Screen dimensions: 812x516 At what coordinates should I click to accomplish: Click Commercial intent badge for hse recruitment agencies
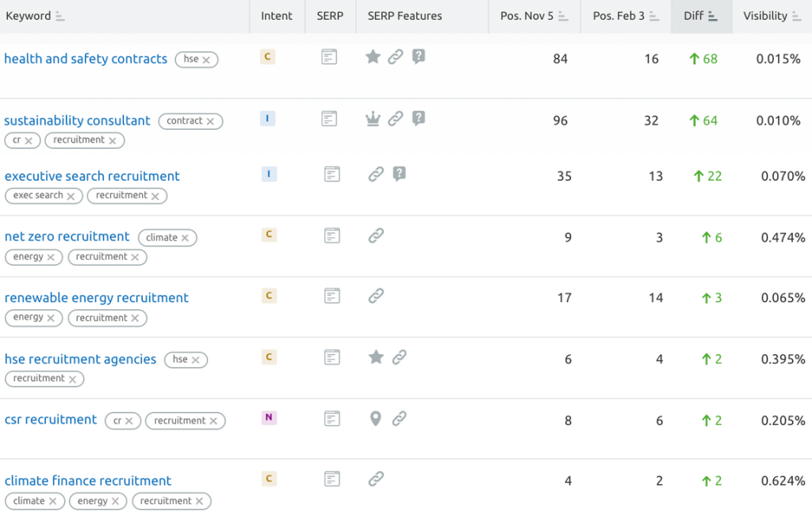point(269,357)
